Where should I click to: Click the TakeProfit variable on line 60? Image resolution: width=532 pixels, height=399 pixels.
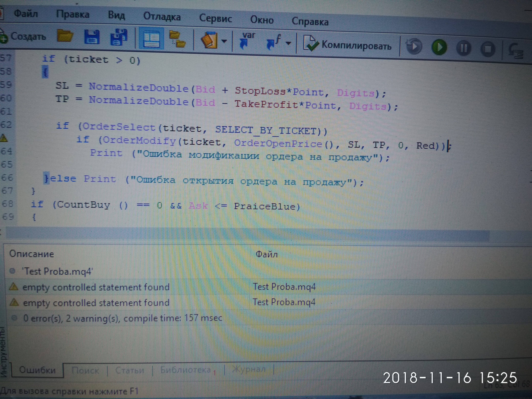[266, 104]
